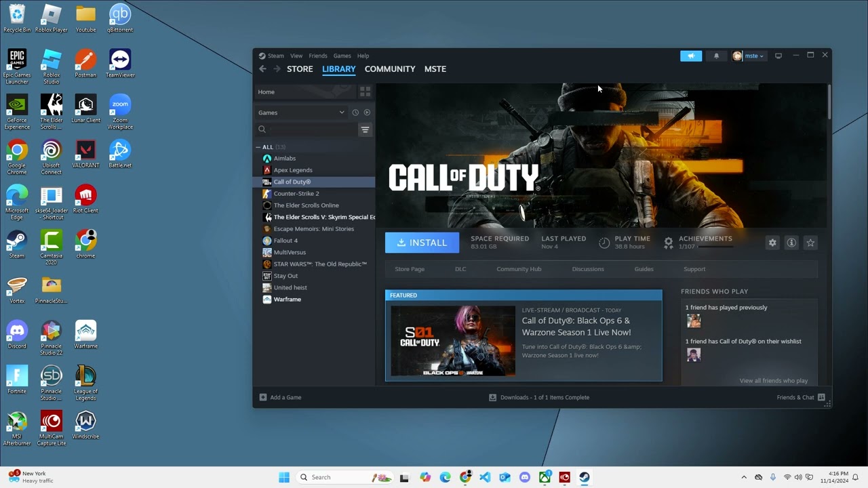Viewport: 868px width, 488px height.
Task: Open VALORANT desktop icon
Action: (85, 154)
